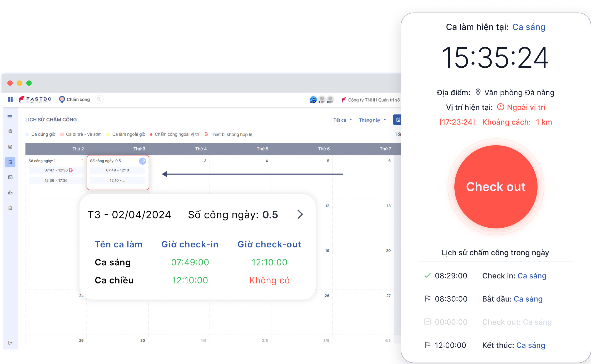Screen dimensions: 591x364
Task: Open the 'Tất cả' filter dropdown
Action: pyautogui.click(x=342, y=120)
